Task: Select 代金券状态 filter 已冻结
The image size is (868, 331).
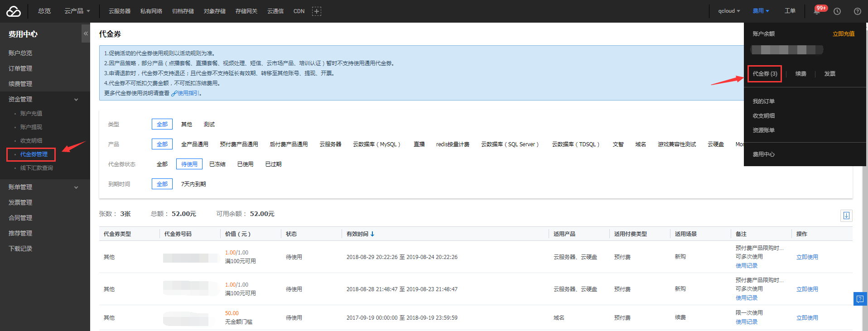Action: (x=217, y=164)
